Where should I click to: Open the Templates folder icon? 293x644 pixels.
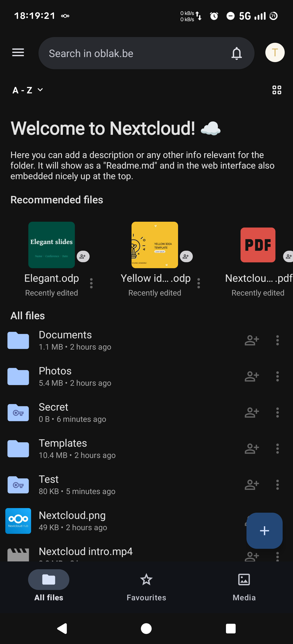(18, 448)
